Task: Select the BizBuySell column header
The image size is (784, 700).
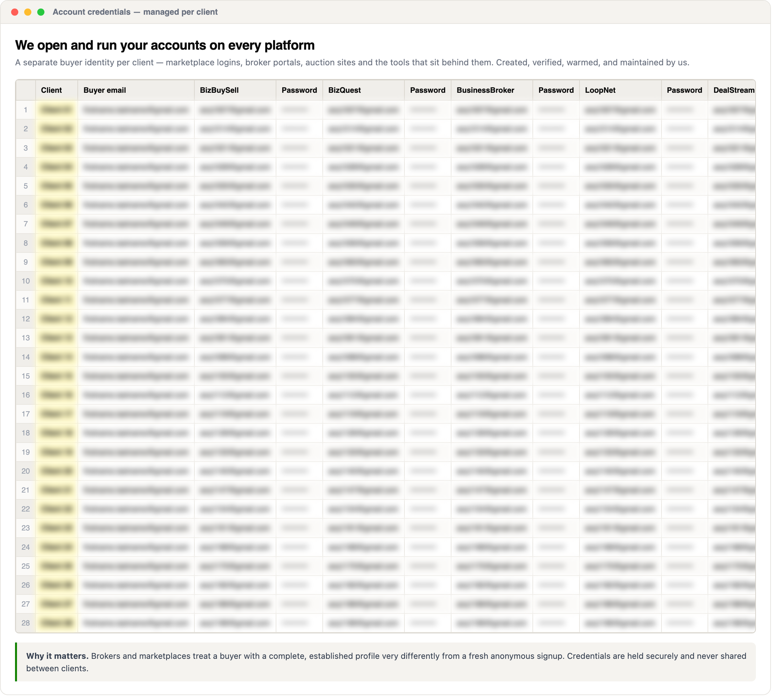Action: [235, 90]
